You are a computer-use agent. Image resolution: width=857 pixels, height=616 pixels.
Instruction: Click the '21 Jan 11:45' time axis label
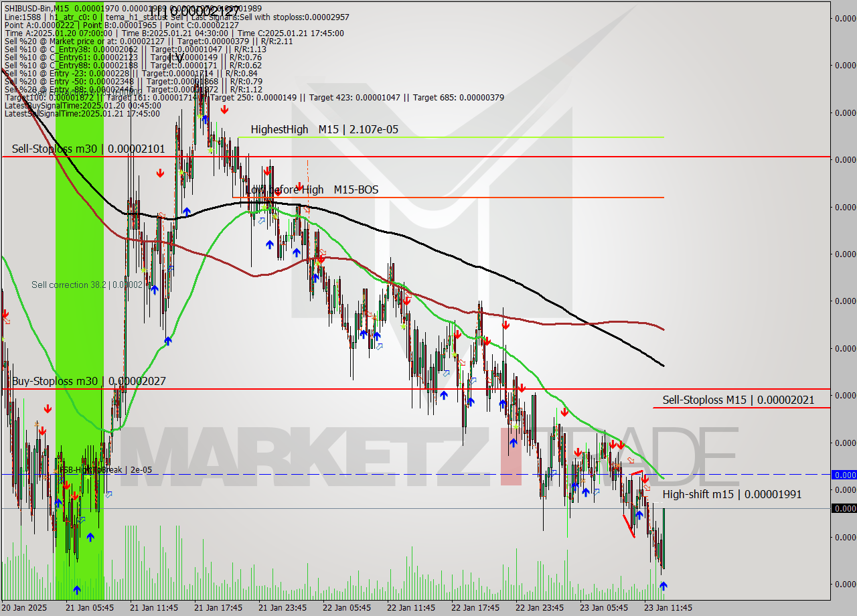(154, 607)
